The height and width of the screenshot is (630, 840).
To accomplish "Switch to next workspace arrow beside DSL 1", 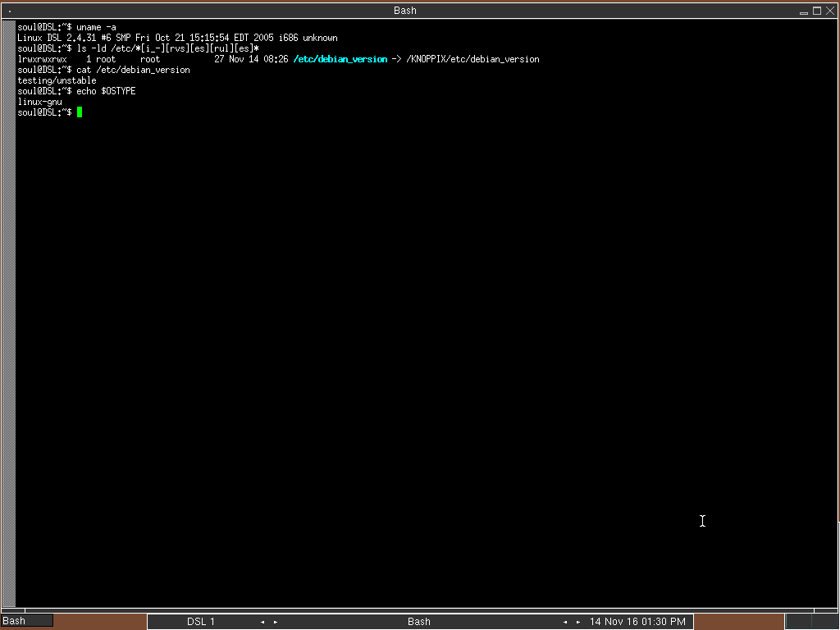I will point(276,622).
